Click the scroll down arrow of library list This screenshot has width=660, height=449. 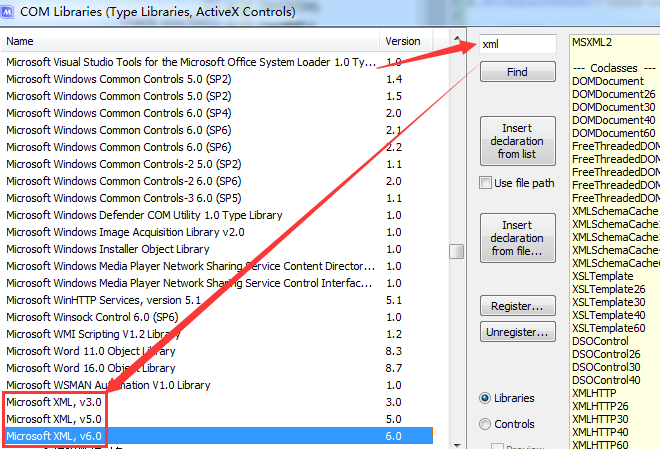pos(457,445)
